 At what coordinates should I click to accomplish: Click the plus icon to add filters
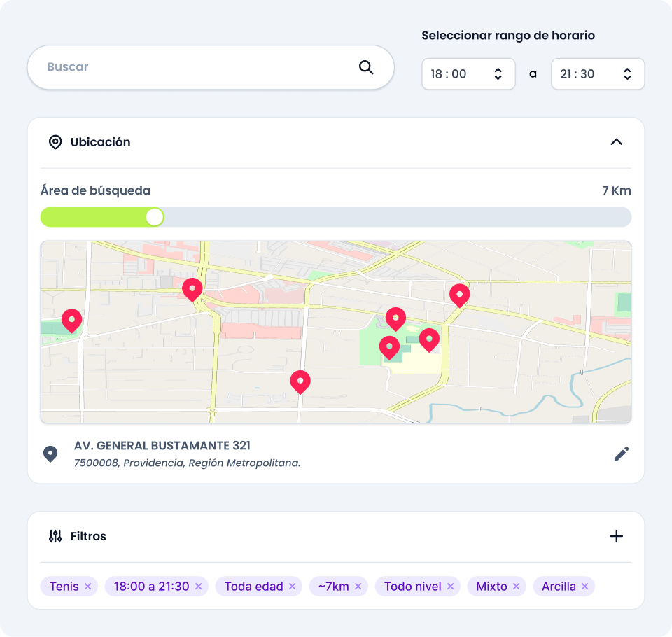[x=616, y=536]
